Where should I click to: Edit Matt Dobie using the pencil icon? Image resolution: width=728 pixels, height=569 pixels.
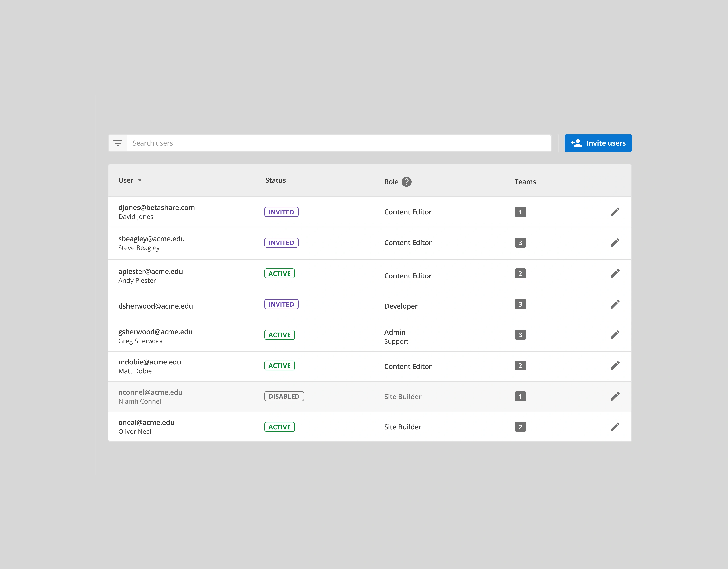click(x=615, y=366)
